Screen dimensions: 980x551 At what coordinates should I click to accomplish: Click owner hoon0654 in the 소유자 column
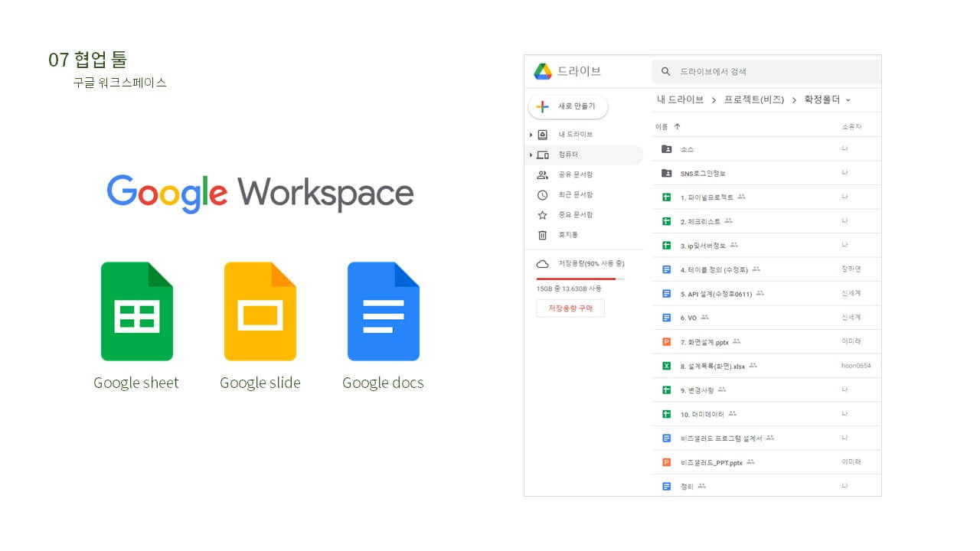pos(855,366)
